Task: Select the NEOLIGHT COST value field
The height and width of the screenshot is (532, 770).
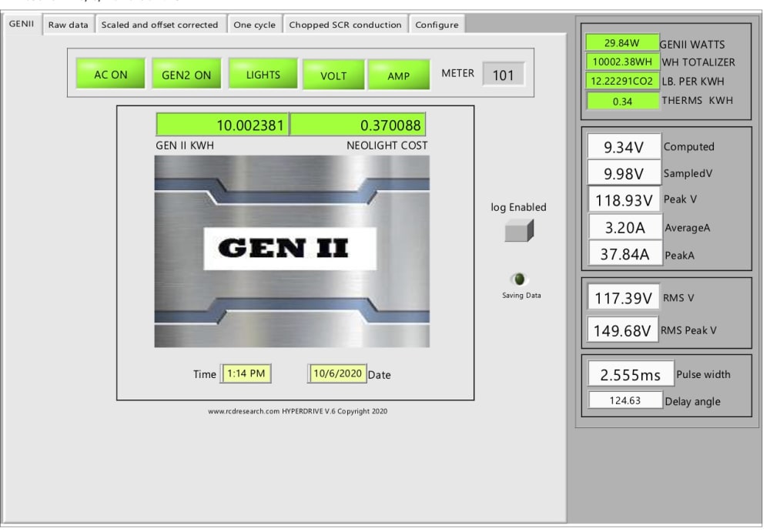Action: (358, 125)
